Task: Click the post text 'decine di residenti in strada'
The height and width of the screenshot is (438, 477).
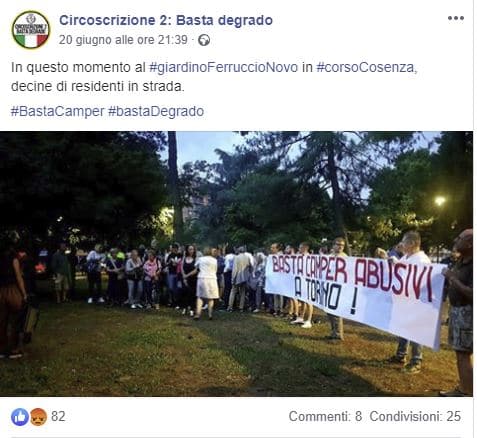Action: click(x=98, y=87)
